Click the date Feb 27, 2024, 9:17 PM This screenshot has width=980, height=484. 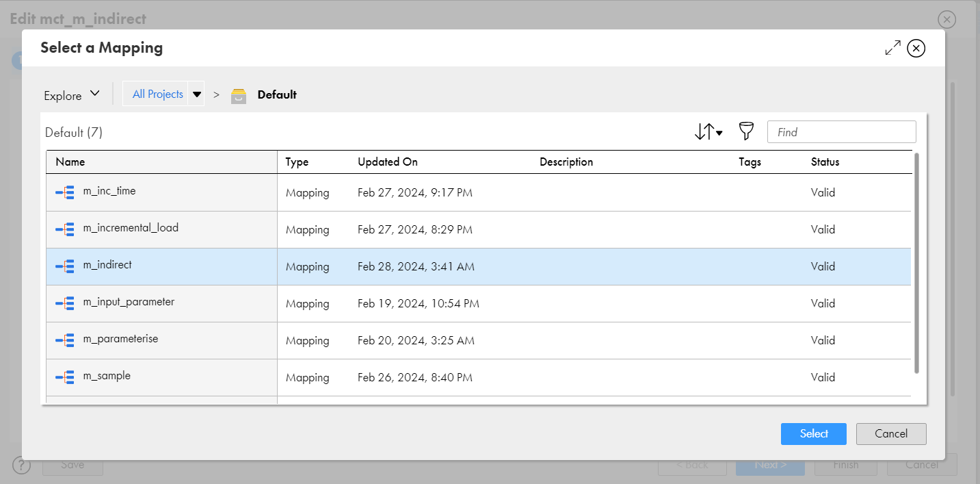click(415, 193)
